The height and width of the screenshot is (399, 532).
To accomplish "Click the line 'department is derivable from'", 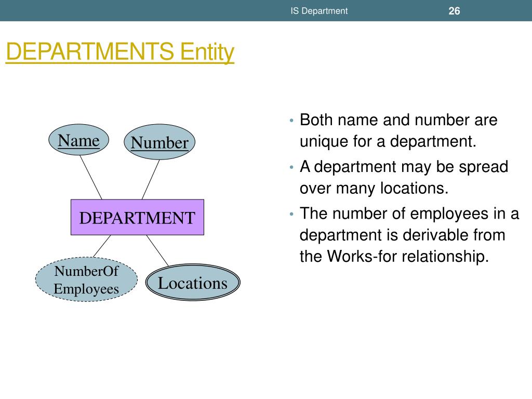I will 403,235.
